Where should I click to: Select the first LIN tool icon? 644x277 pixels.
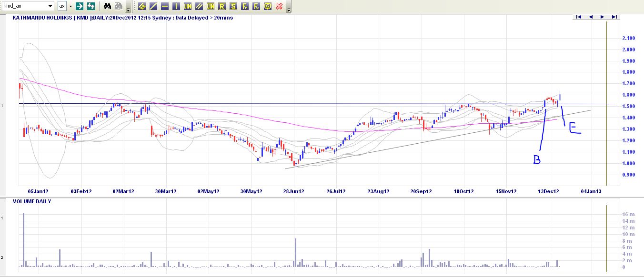coord(187,6)
